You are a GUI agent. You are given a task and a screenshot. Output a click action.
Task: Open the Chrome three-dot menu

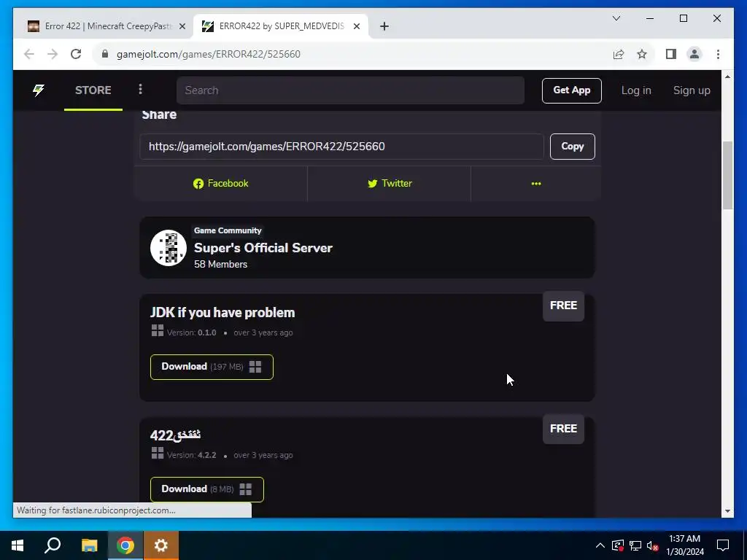pos(718,54)
